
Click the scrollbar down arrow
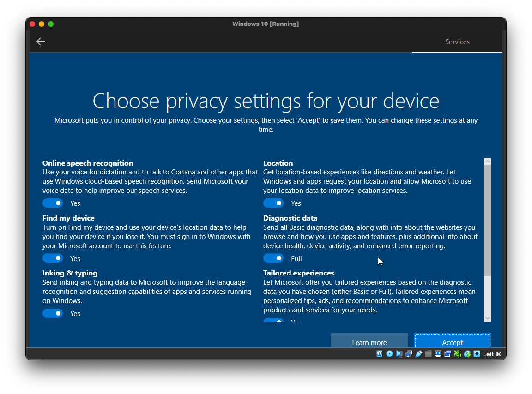point(487,318)
